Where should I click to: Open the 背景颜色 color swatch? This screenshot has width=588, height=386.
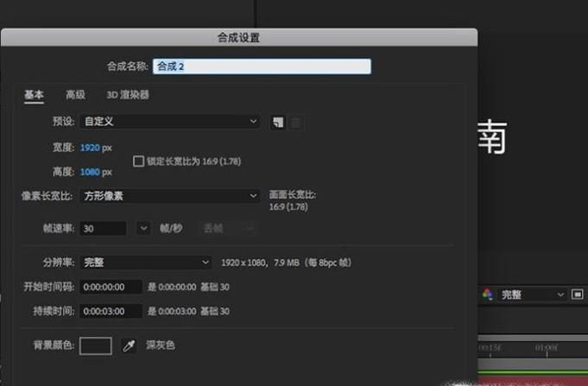(x=96, y=345)
